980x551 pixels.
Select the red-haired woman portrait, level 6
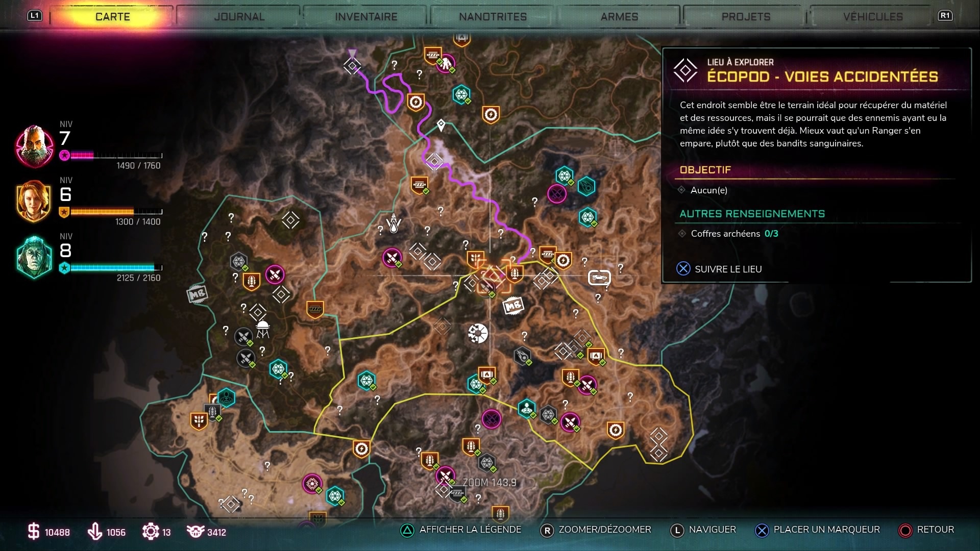point(34,201)
